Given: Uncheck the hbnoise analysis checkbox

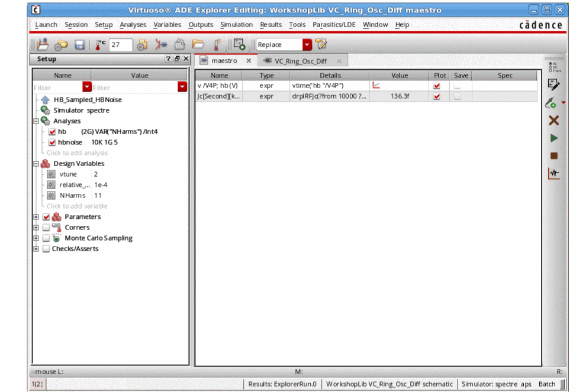Looking at the screenshot, I should click(52, 142).
